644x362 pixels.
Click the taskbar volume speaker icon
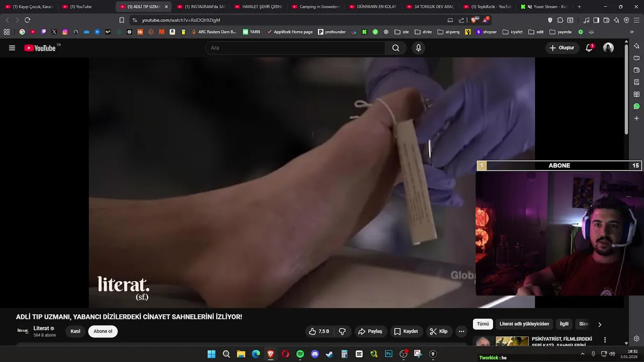[x=612, y=354]
